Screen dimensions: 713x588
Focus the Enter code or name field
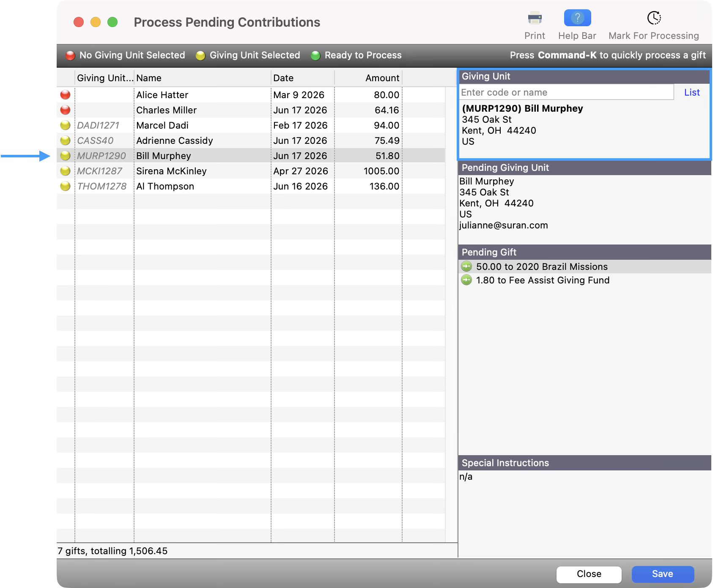point(566,92)
